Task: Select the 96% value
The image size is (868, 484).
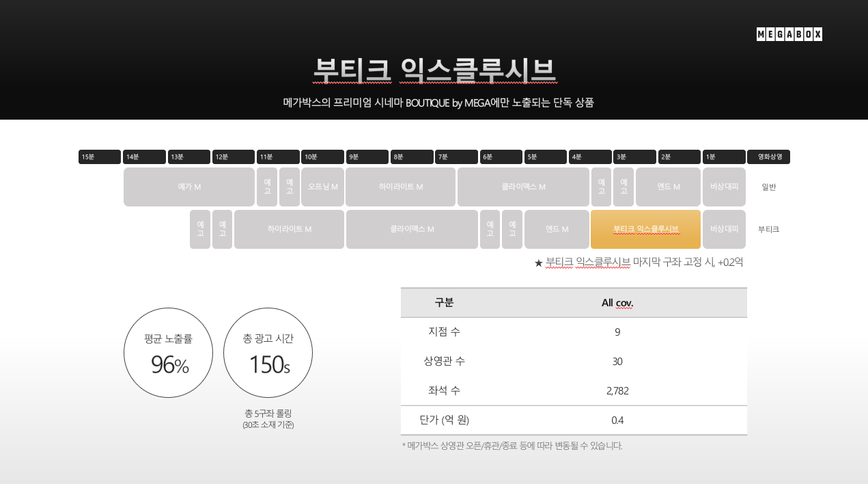Action: (169, 365)
